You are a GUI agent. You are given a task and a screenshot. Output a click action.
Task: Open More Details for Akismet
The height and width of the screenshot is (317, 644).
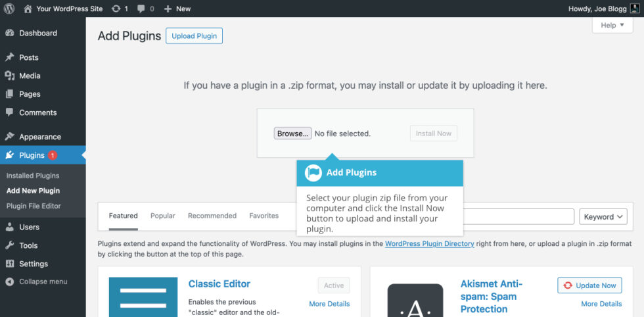tap(601, 304)
